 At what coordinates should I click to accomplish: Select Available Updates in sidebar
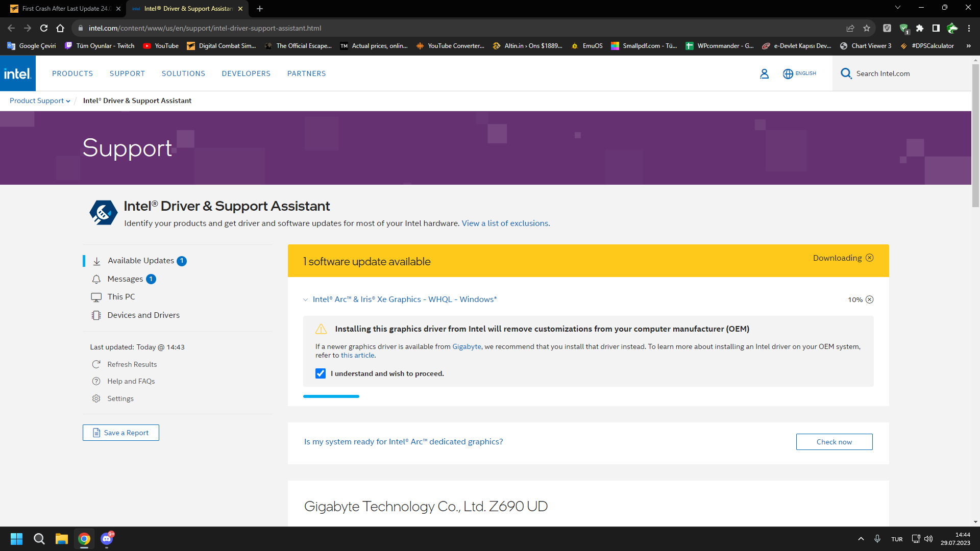pos(140,261)
